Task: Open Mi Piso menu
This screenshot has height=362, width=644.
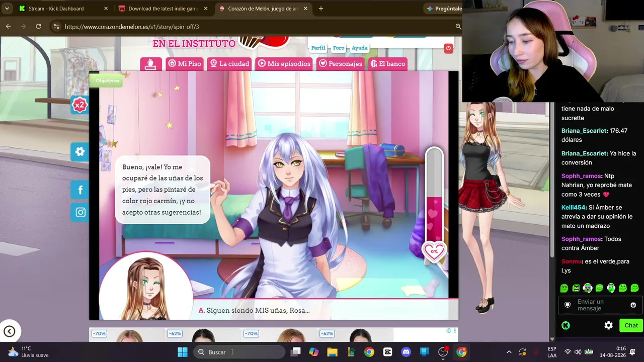Action: coord(185,64)
